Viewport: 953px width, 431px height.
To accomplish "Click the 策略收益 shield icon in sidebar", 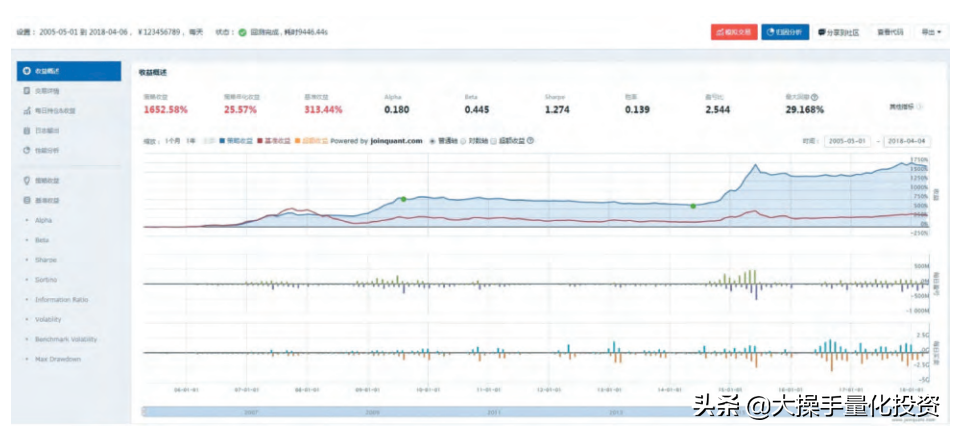I will [x=26, y=181].
